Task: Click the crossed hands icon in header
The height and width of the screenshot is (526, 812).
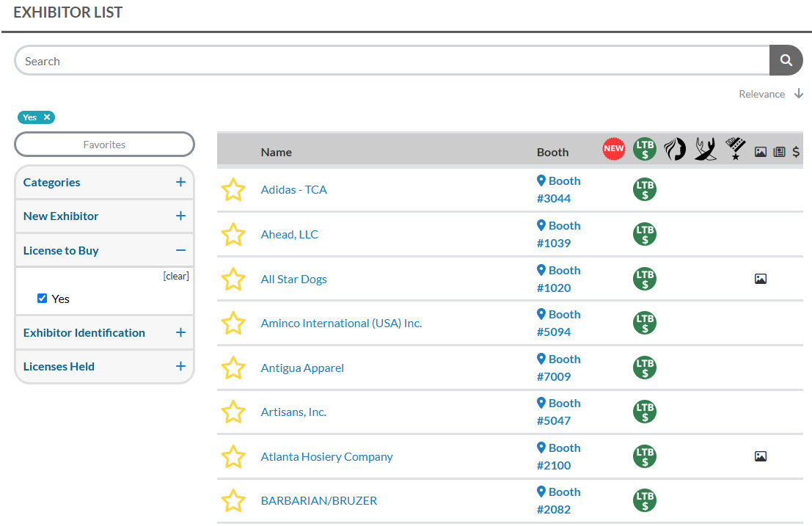Action: tap(705, 149)
